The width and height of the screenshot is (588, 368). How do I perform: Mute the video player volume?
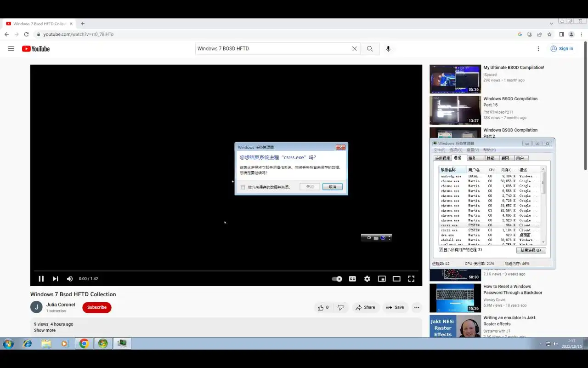[x=70, y=279]
